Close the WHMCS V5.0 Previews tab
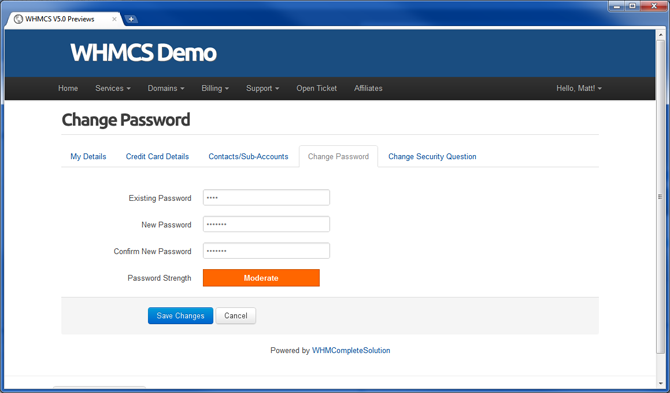 pos(114,19)
